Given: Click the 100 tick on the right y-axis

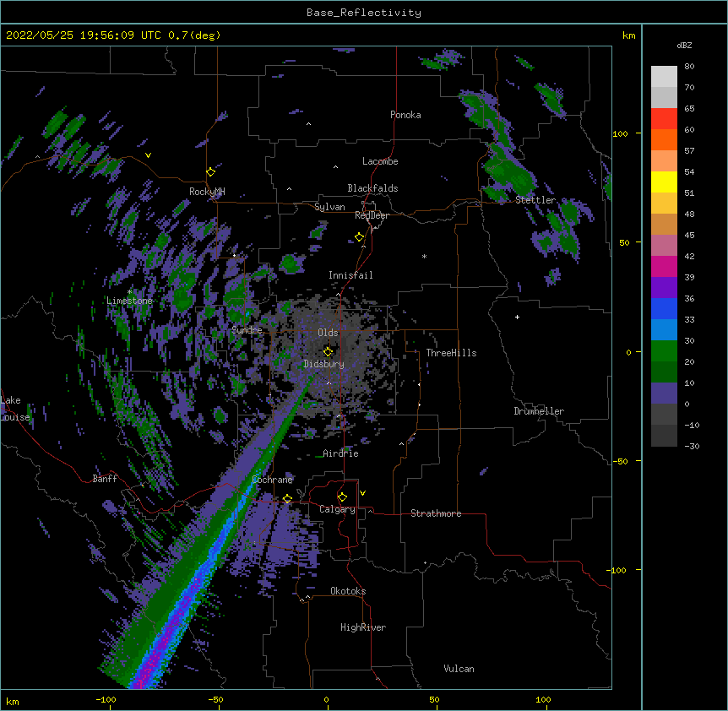Looking at the screenshot, I should tap(620, 133).
